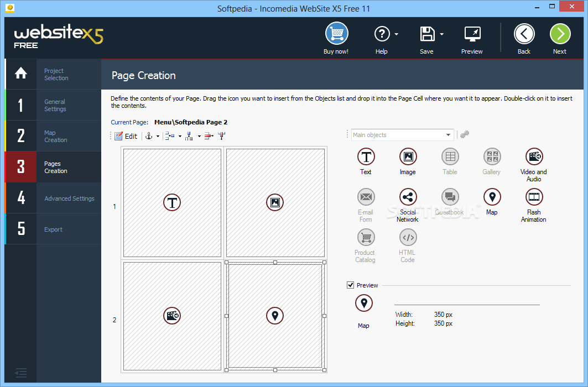
Task: Expand the insert row dropdown arrow
Action: click(180, 137)
